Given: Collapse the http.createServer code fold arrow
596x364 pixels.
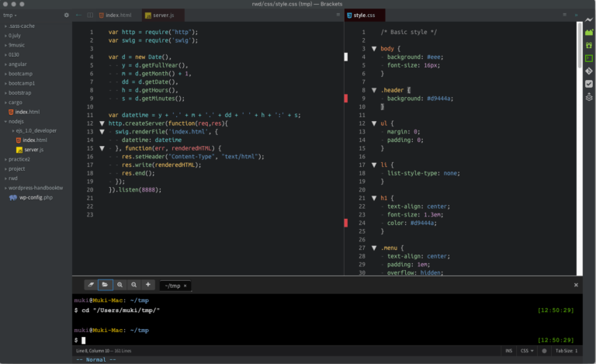Looking at the screenshot, I should coord(101,123).
